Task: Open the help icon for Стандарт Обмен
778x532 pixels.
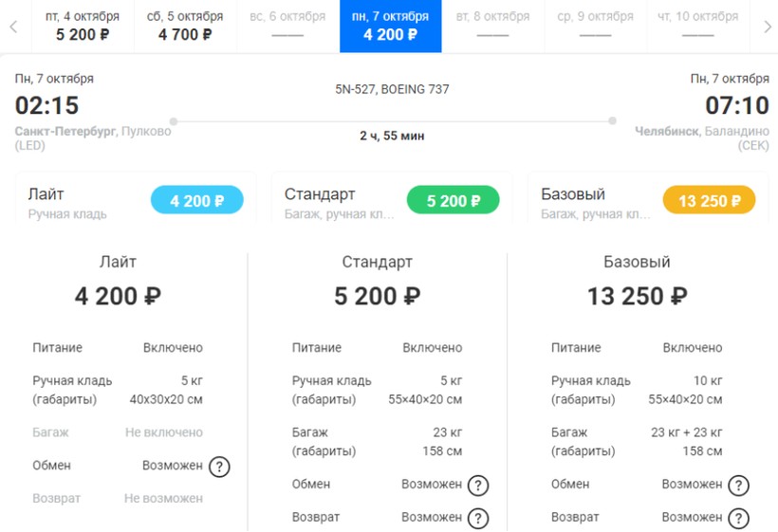Action: [x=478, y=486]
